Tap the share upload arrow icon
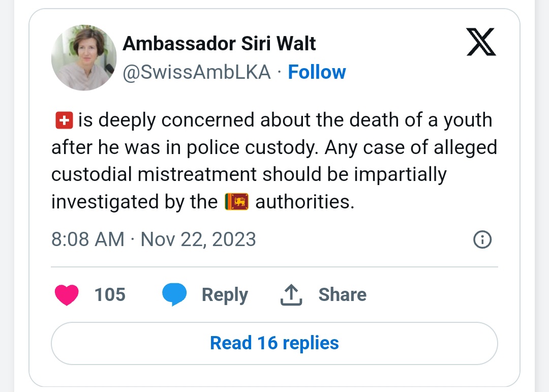This screenshot has height=392, width=549. pyautogui.click(x=291, y=294)
